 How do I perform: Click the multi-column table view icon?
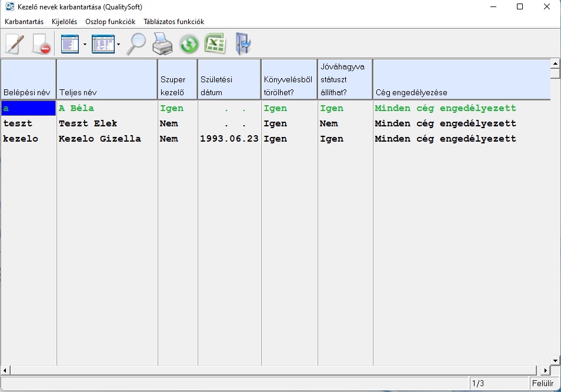point(103,44)
